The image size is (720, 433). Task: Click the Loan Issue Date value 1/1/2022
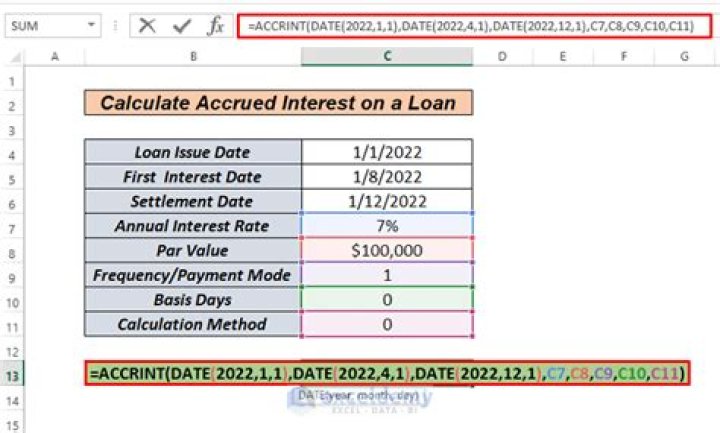386,152
